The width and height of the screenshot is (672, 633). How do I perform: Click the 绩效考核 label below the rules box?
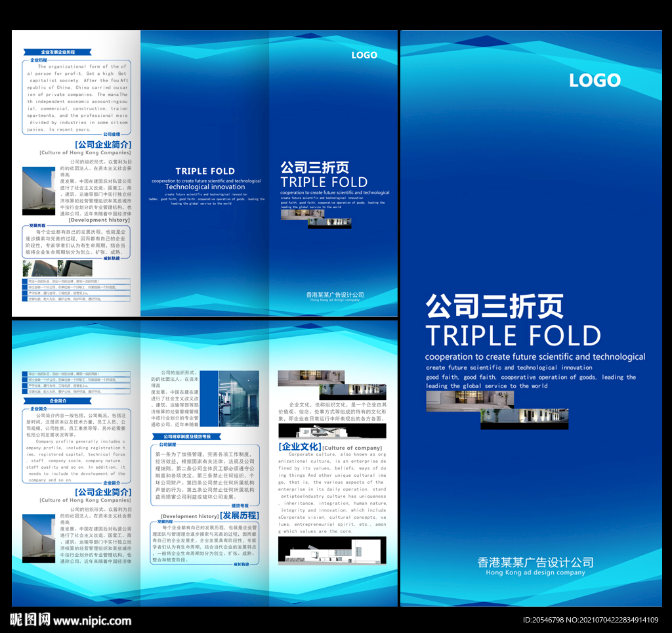pos(240,506)
